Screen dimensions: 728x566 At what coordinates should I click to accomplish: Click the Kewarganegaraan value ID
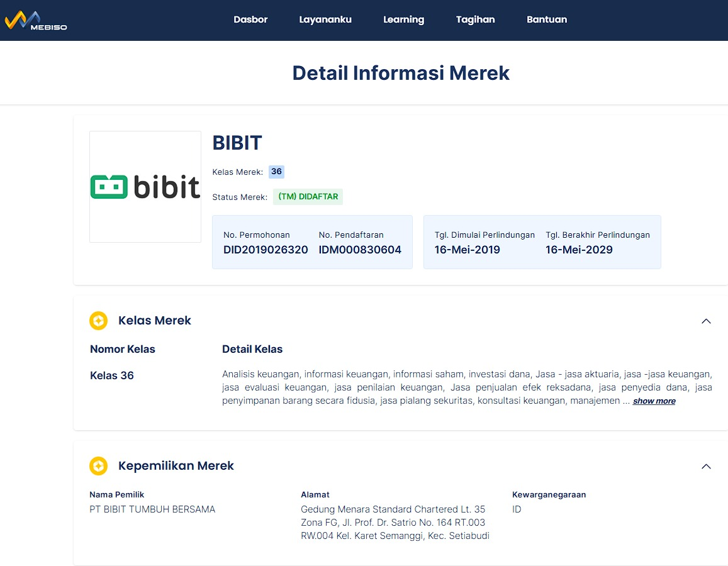tap(517, 509)
